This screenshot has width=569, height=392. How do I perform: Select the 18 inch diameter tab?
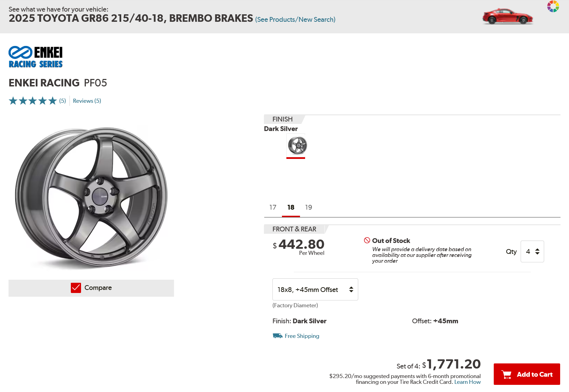click(x=291, y=207)
